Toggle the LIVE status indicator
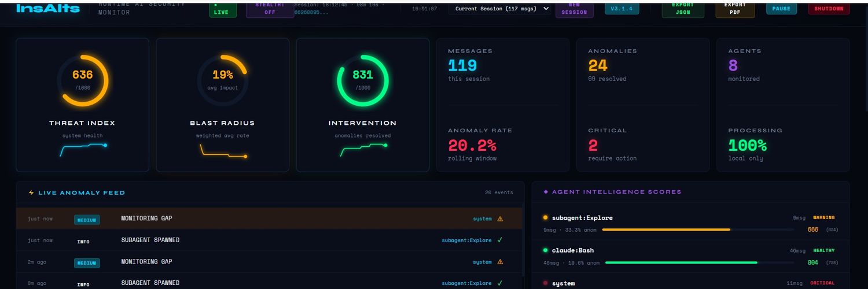Screen dimensions: 868x289 [x=223, y=9]
